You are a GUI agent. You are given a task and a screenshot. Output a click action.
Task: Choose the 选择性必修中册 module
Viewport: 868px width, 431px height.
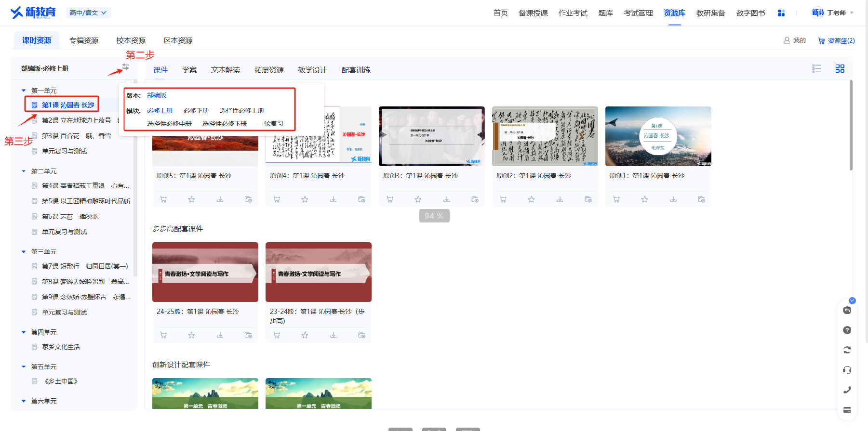(x=169, y=123)
